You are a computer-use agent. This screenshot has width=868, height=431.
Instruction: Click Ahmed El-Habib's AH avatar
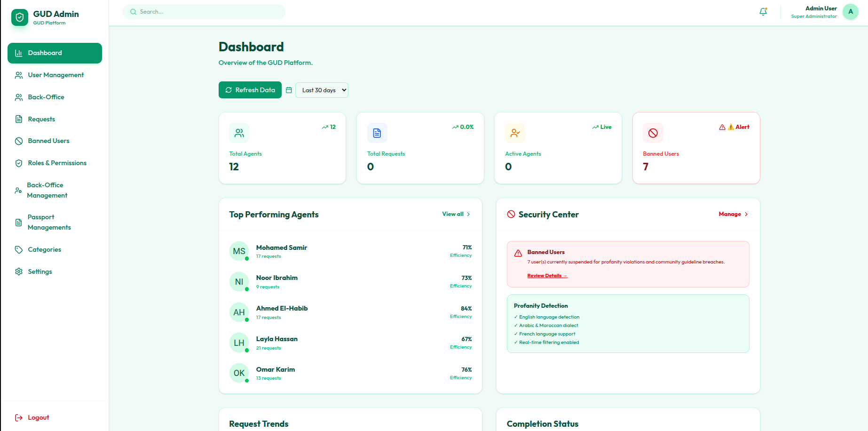coord(239,312)
